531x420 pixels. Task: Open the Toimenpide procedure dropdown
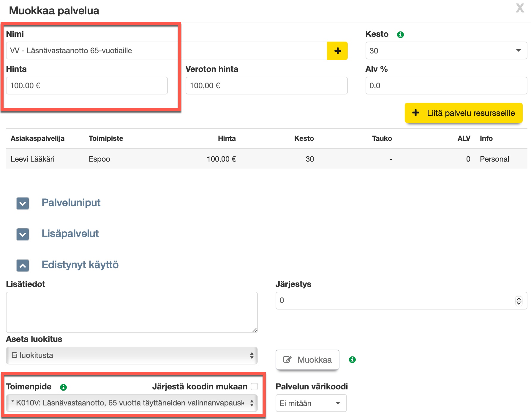pyautogui.click(x=132, y=403)
